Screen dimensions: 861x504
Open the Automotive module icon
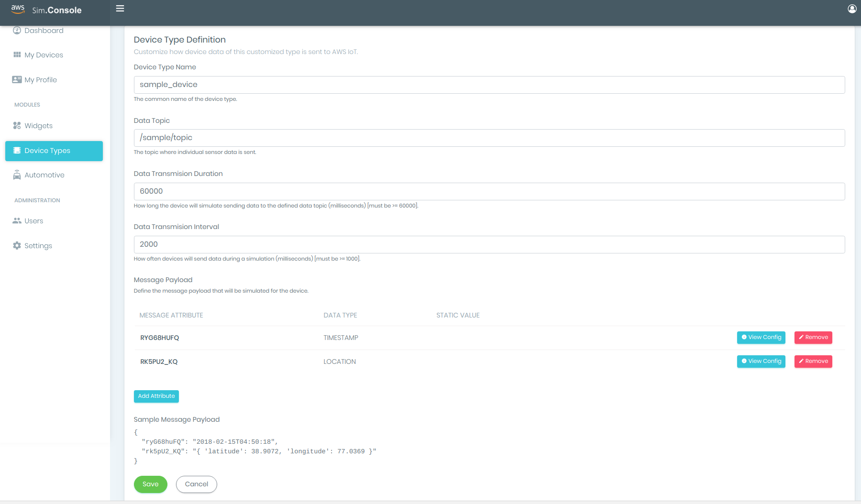pyautogui.click(x=17, y=175)
